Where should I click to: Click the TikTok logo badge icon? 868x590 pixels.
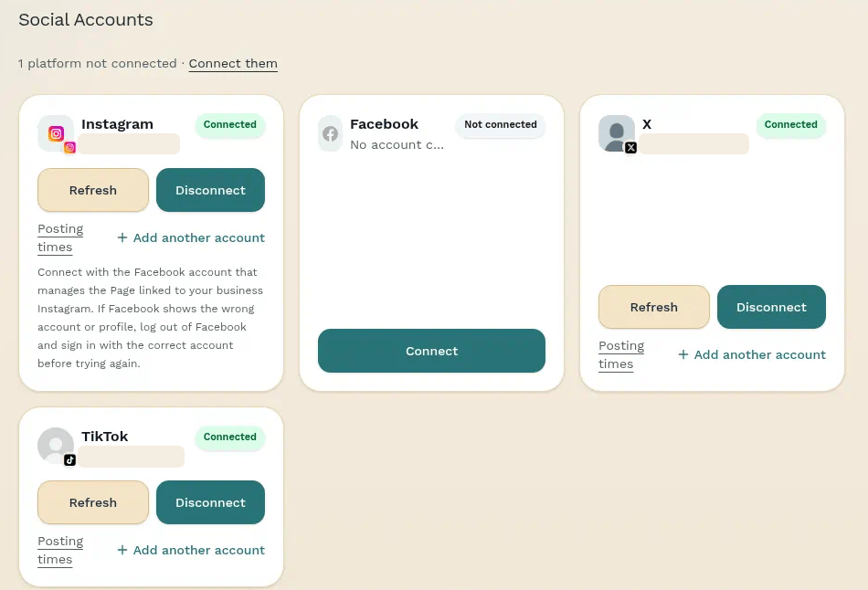click(x=69, y=459)
